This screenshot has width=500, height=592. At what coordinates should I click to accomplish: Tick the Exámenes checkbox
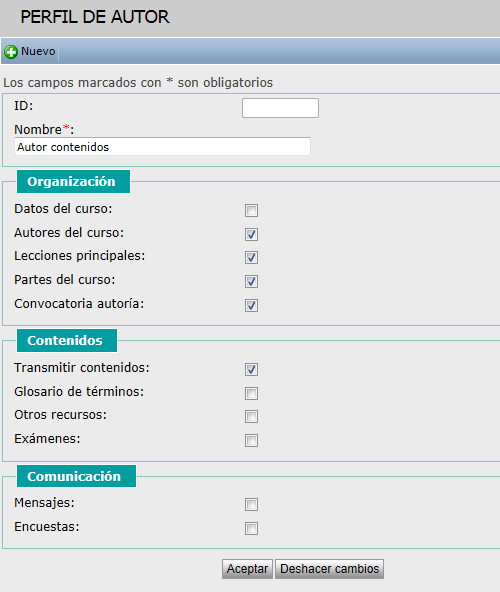pos(251,440)
